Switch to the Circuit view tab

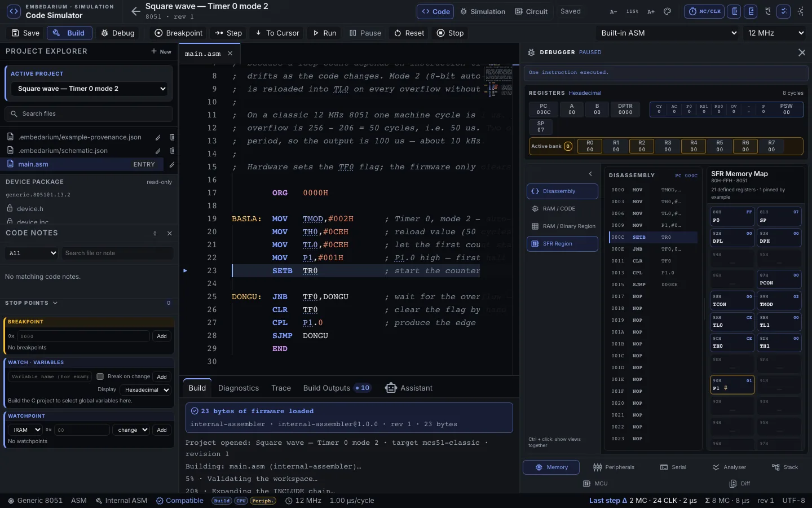tap(531, 11)
